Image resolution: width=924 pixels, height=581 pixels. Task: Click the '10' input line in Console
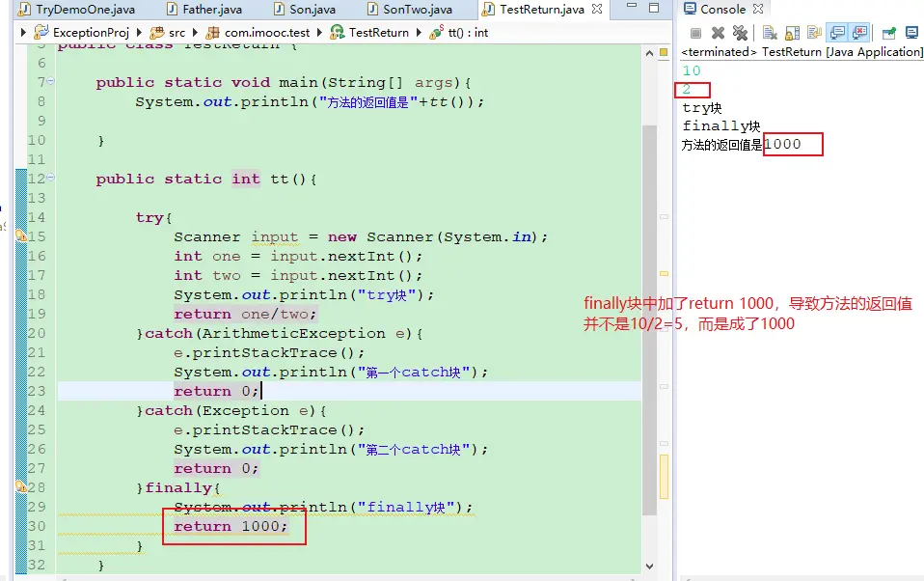tap(692, 70)
